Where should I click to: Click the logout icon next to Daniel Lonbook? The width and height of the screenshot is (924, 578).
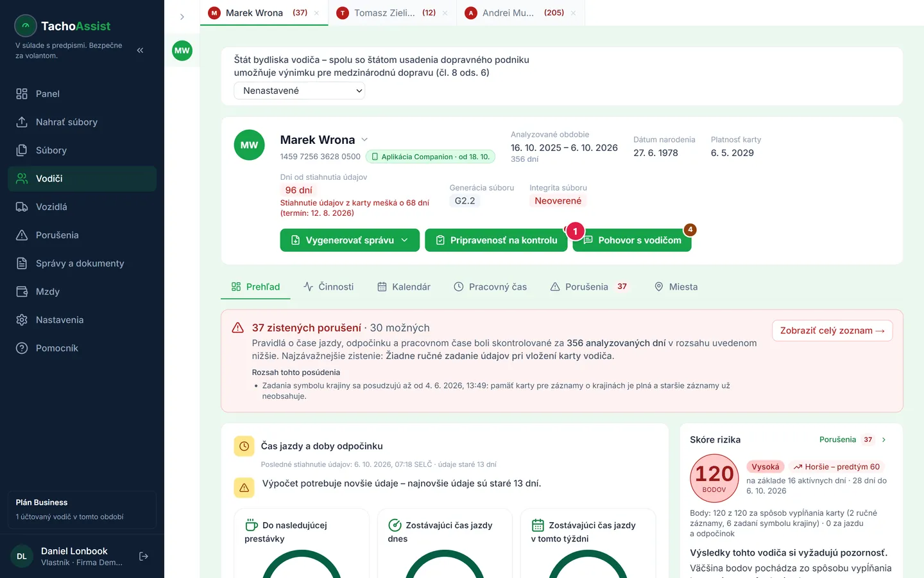coord(144,556)
